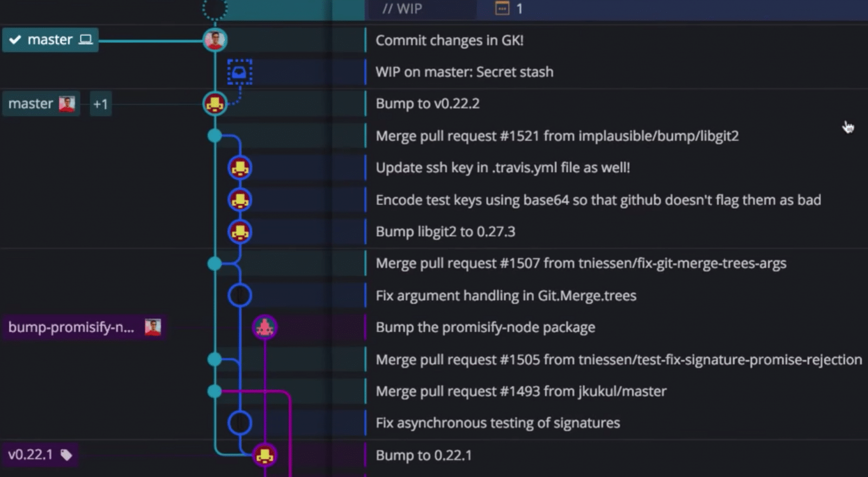Image resolution: width=868 pixels, height=477 pixels.
Task: Click the avatar beside the remote master label
Action: 67,103
